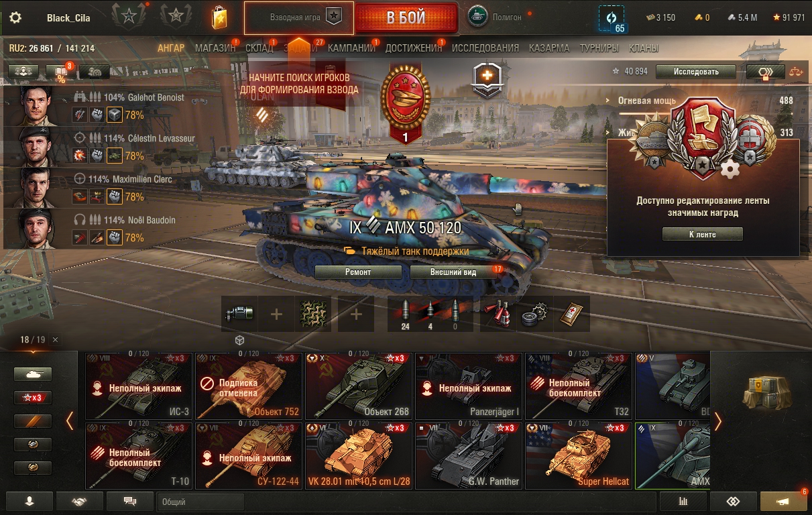The width and height of the screenshot is (812, 515).
Task: Click the camouflage equipment slot
Action: coord(313,313)
